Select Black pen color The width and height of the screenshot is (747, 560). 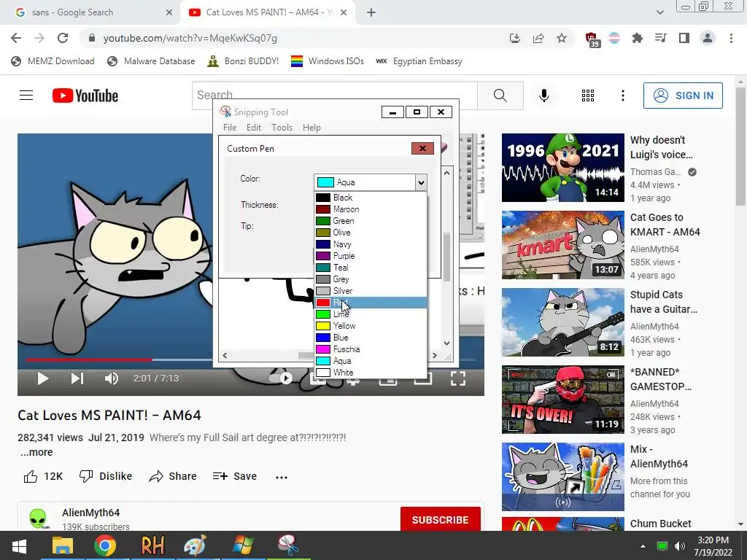pos(371,198)
